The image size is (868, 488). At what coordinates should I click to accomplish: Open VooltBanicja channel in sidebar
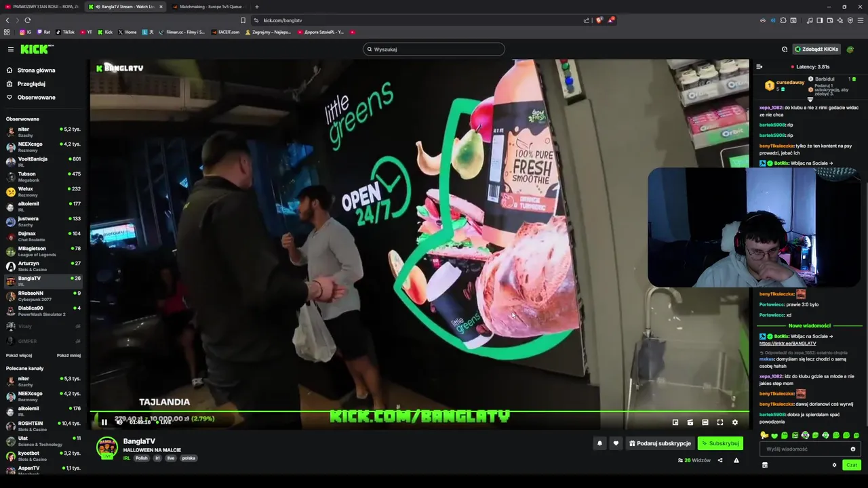[43, 161]
